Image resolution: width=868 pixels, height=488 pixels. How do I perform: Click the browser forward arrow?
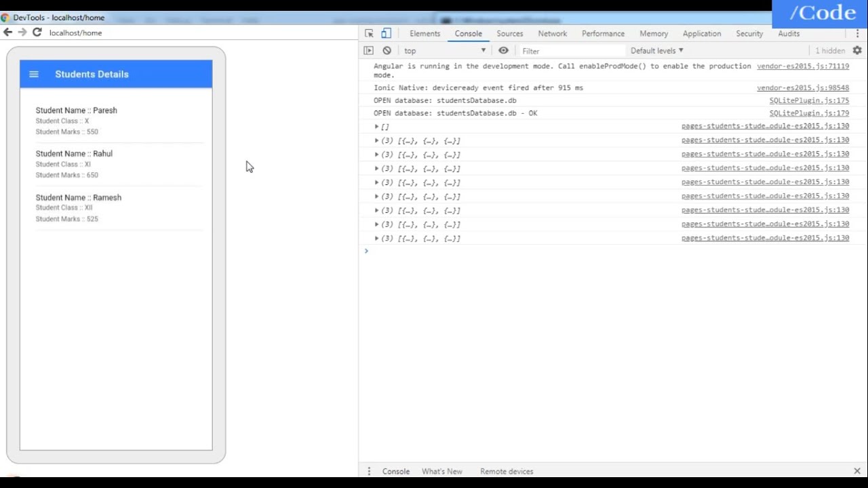click(x=22, y=32)
